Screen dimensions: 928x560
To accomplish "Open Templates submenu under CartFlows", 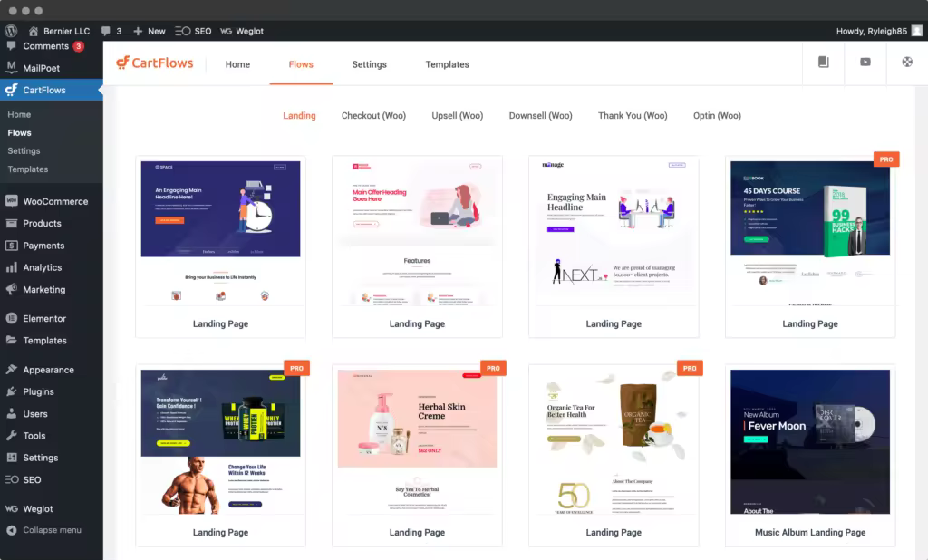I will click(x=28, y=169).
